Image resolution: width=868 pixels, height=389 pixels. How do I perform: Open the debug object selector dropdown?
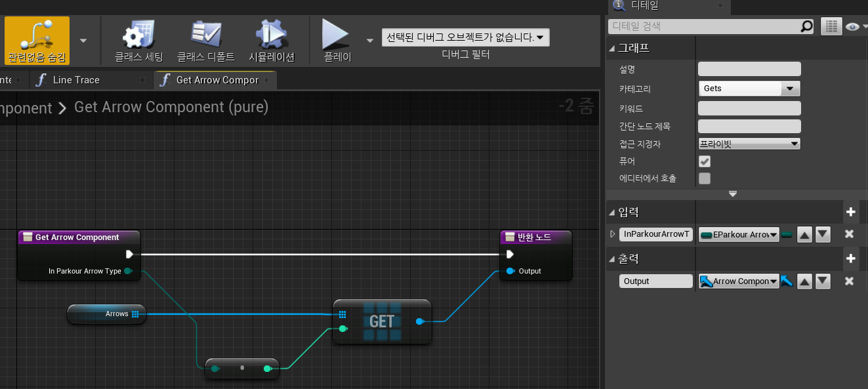click(466, 37)
